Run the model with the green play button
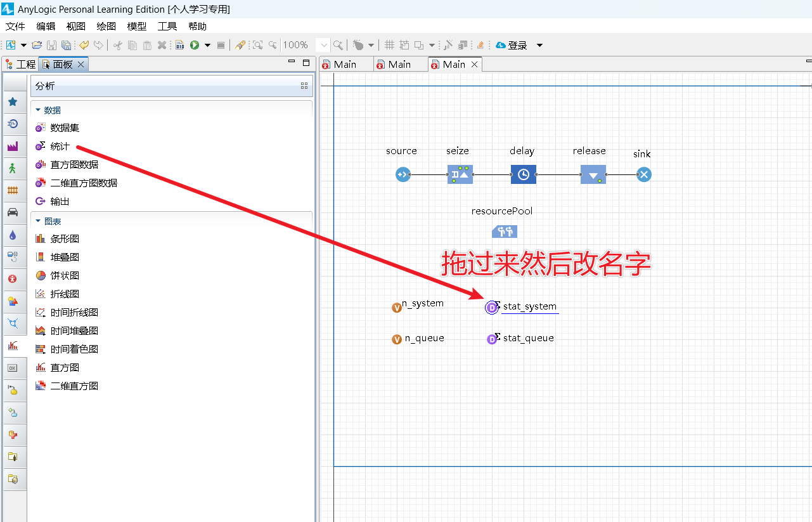 195,45
